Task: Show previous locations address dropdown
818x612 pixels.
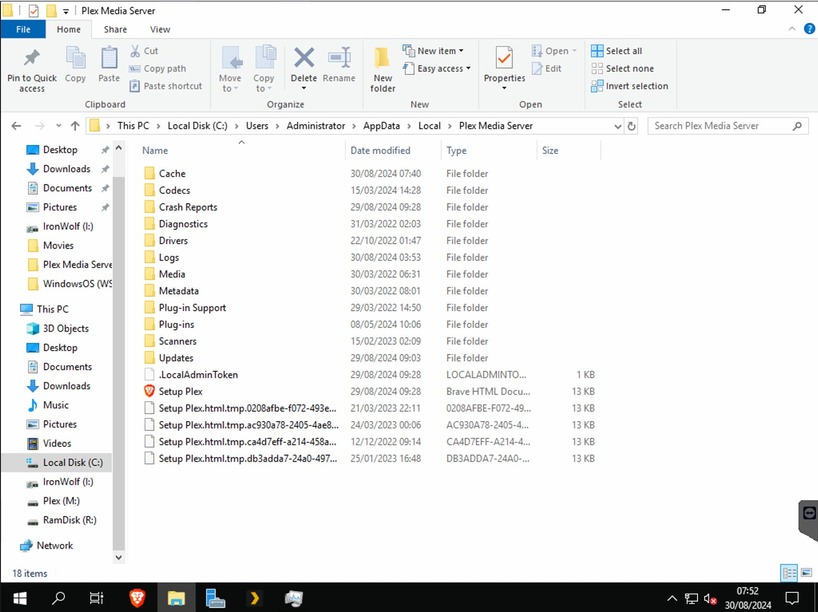Action: pos(618,126)
